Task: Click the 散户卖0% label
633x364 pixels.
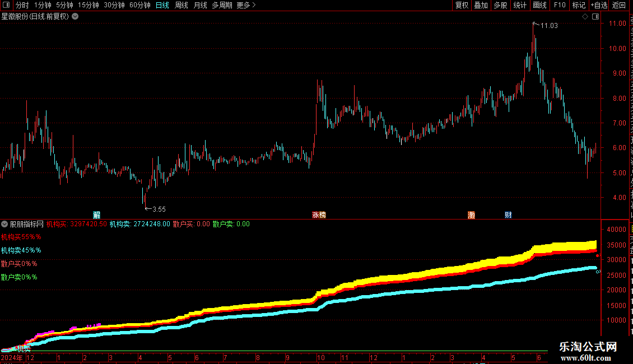Action: pyautogui.click(x=19, y=277)
